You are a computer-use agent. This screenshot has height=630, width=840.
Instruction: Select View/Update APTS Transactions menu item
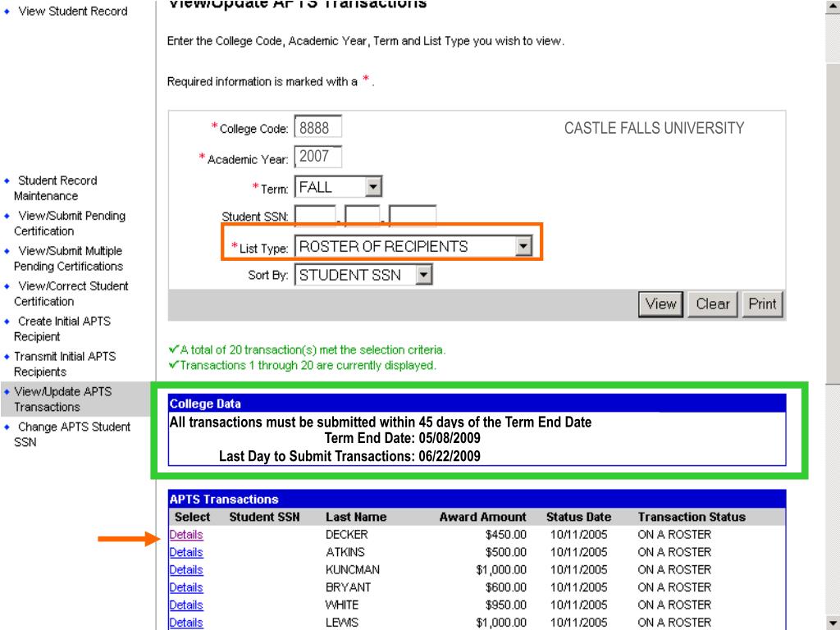[63, 399]
